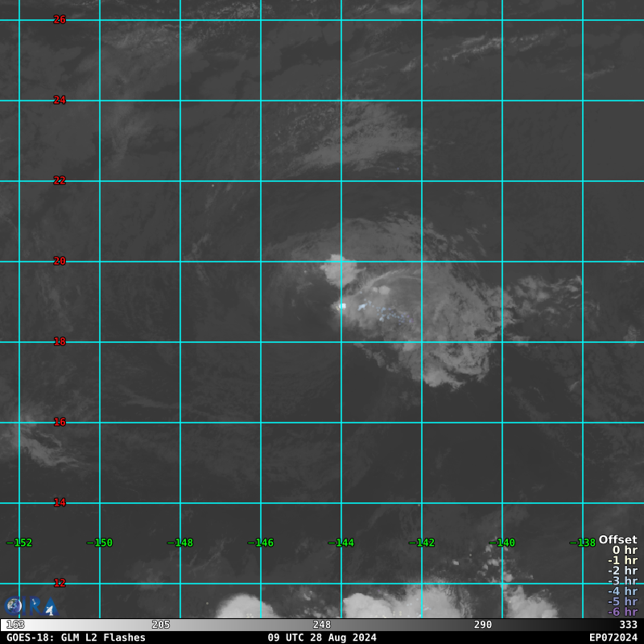Pick the -6 hr legend entry
This screenshot has width=644, height=644.
(623, 612)
